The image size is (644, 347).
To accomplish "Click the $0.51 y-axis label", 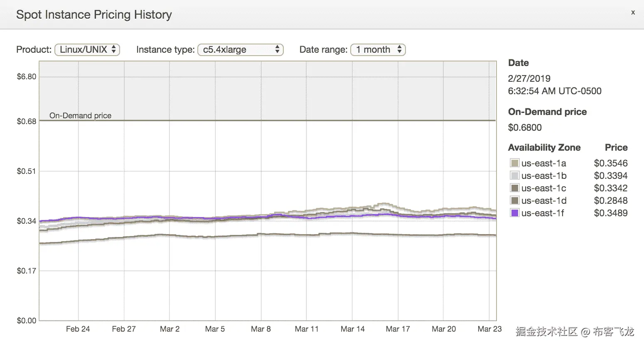I will [27, 171].
